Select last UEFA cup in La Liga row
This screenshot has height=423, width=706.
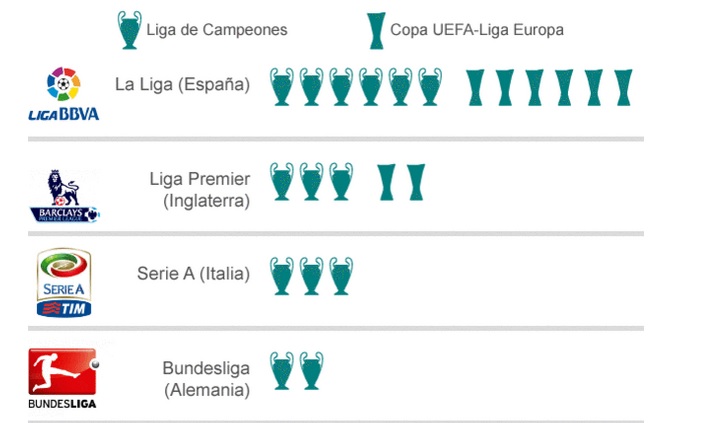coord(624,87)
